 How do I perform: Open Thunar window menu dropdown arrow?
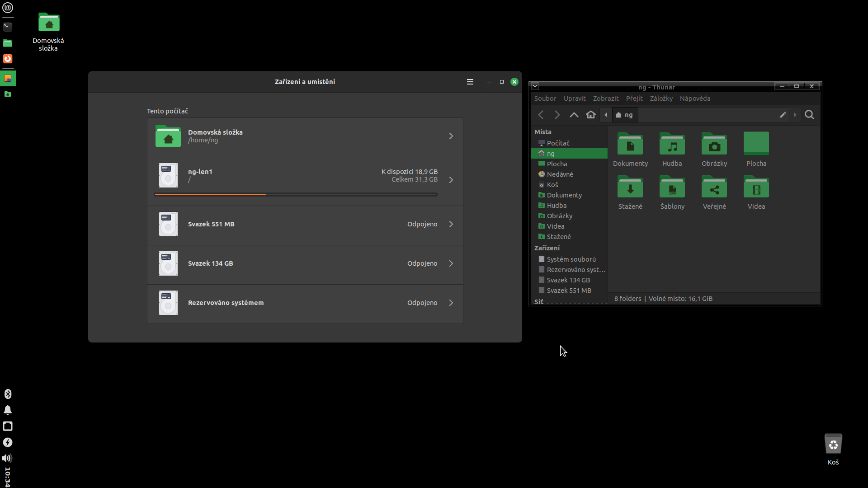click(535, 86)
